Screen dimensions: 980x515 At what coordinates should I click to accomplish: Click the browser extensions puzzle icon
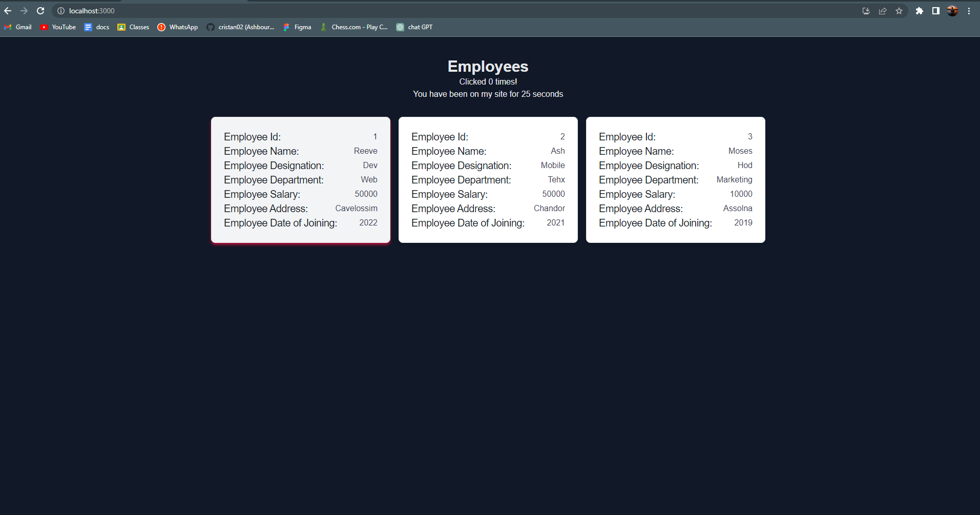point(919,10)
